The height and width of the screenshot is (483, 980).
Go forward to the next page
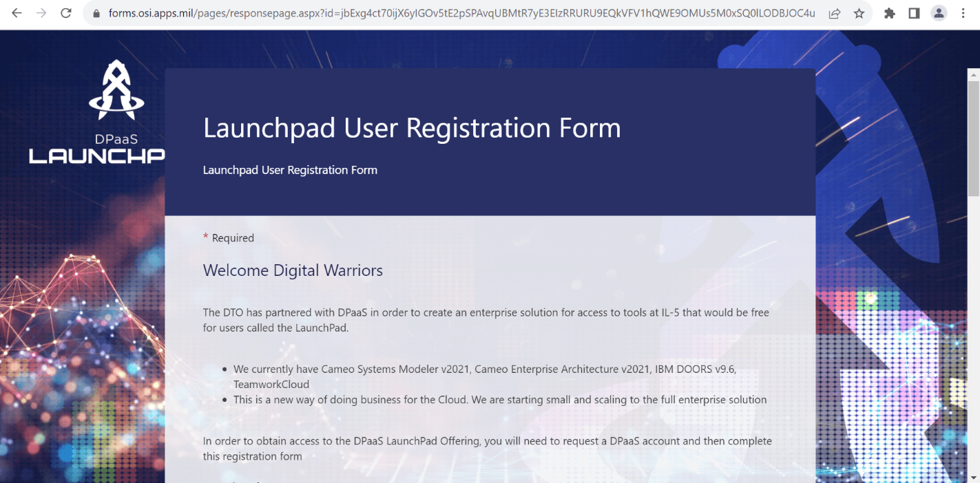[x=41, y=13]
